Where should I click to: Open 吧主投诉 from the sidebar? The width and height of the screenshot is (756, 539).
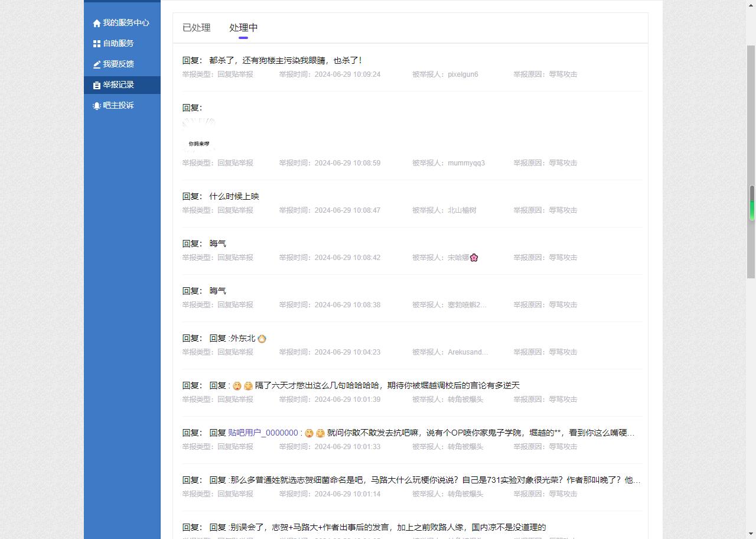[118, 106]
